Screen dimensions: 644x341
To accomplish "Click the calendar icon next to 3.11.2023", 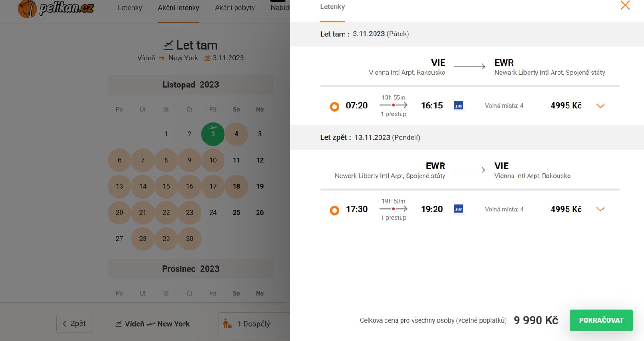I will coord(207,58).
